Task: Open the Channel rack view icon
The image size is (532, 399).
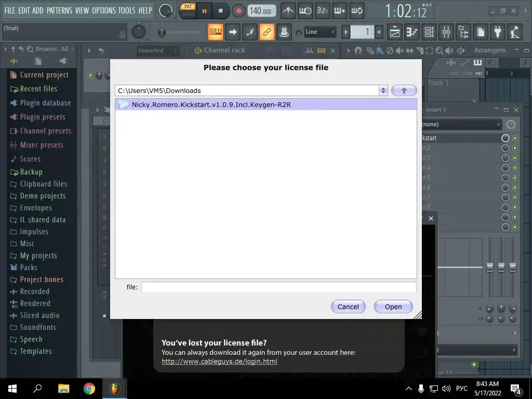Action: pyautogui.click(x=429, y=32)
